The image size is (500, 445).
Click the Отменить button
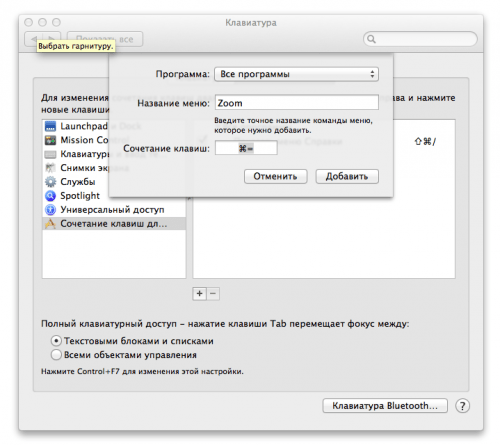275,176
